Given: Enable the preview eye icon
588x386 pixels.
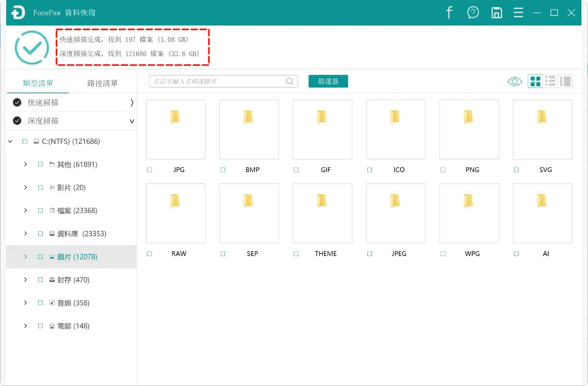Looking at the screenshot, I should 514,81.
